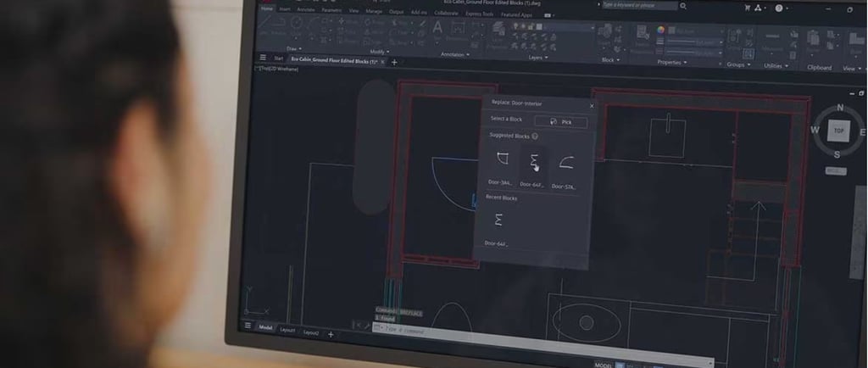Expand the Block panel dropdown

[x=610, y=59]
